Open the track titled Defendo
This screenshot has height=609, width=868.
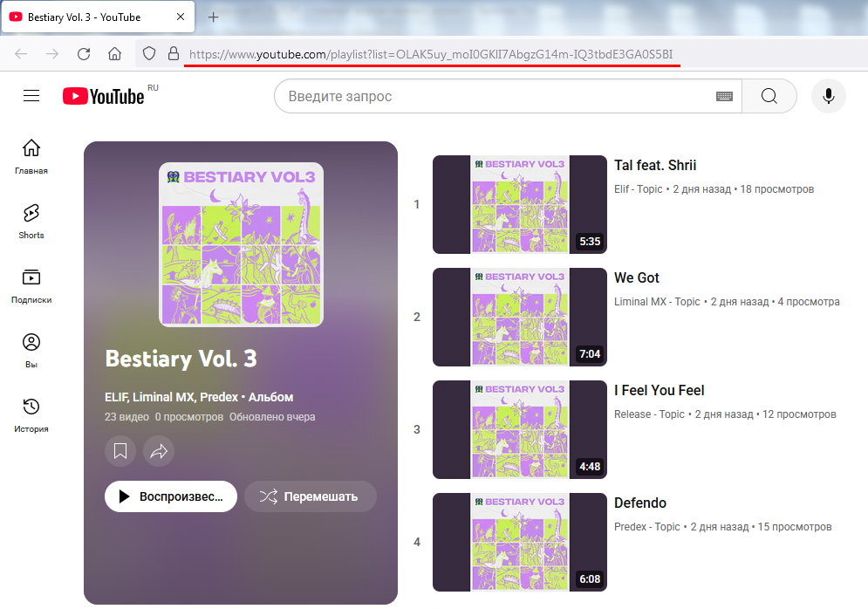click(640, 503)
